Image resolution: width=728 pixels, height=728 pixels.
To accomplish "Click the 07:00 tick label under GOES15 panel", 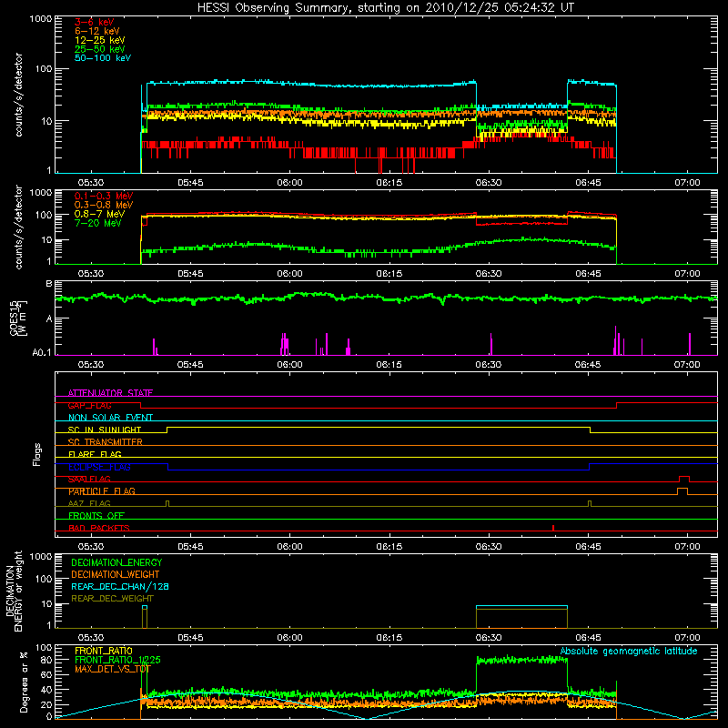I will coord(687,365).
